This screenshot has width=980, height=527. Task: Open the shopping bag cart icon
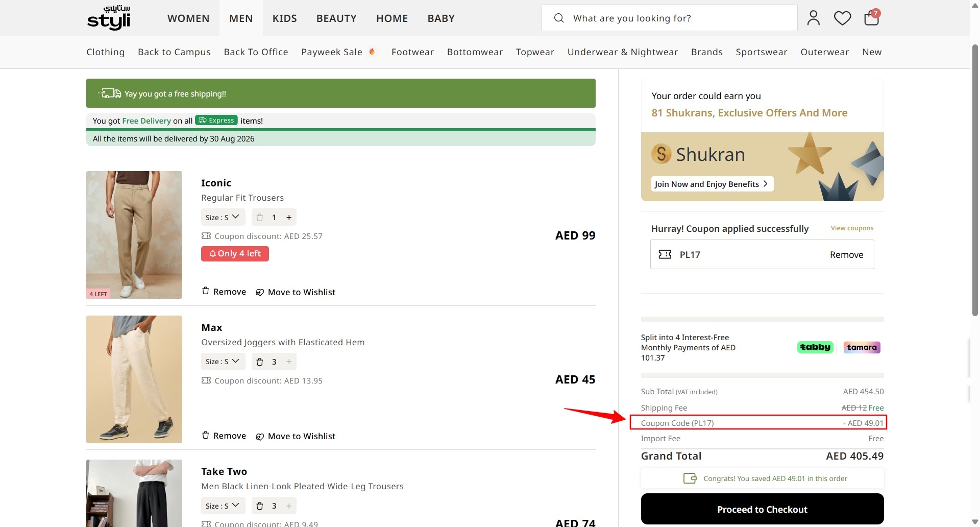pos(872,17)
